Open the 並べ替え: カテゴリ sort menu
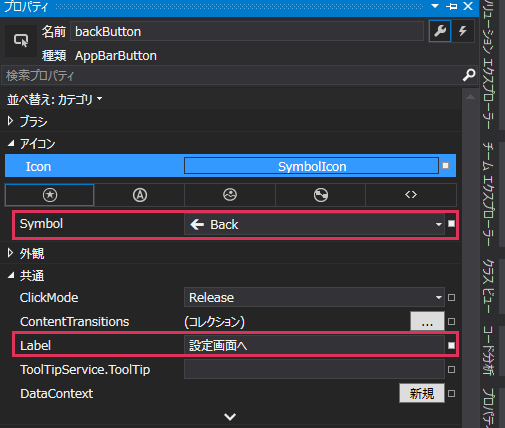The width and height of the screenshot is (505, 428). point(54,99)
